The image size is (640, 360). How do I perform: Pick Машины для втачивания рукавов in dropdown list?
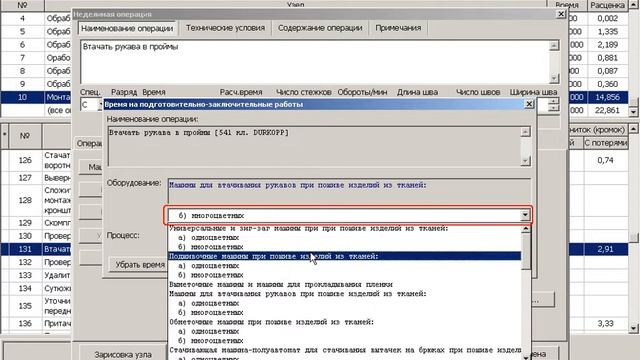click(344, 294)
